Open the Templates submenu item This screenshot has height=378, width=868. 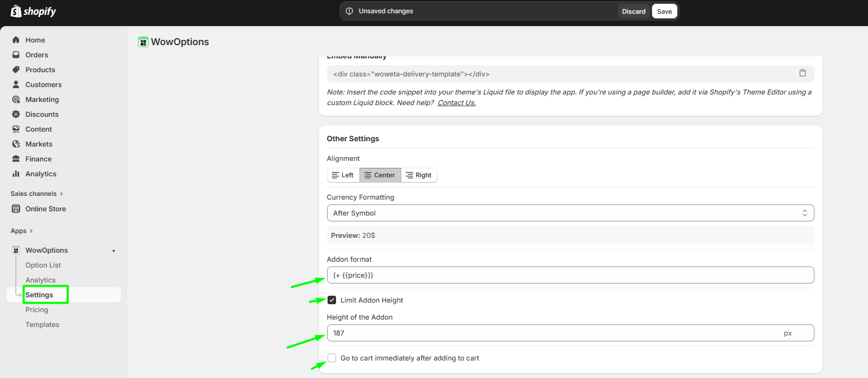tap(42, 324)
